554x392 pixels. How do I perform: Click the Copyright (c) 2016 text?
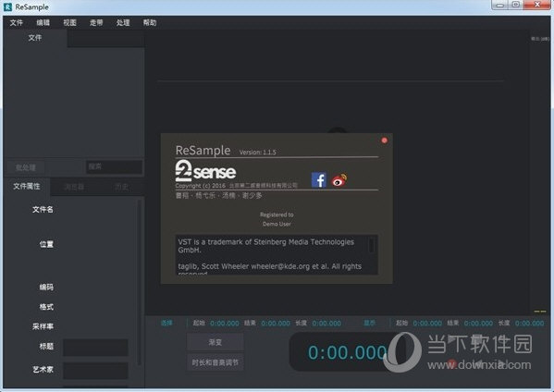coord(201,186)
